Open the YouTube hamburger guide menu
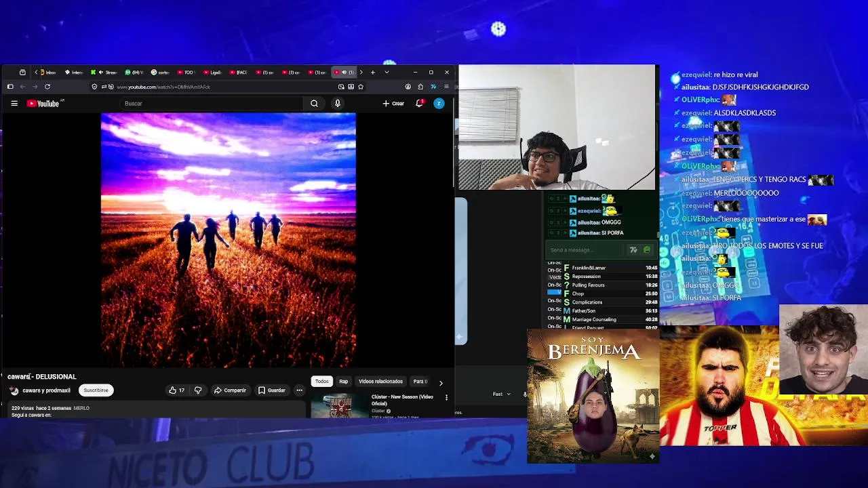This screenshot has height=488, width=868. (x=14, y=104)
